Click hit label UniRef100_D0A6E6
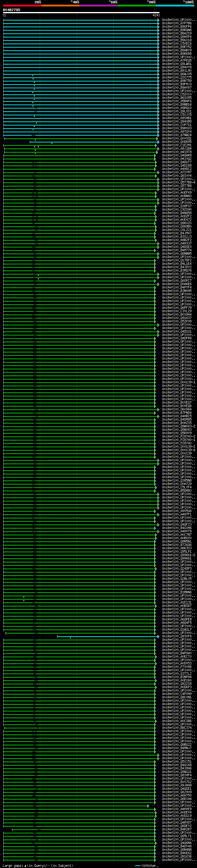Image resolution: width=197 pixels, height=868 pixels. click(177, 284)
